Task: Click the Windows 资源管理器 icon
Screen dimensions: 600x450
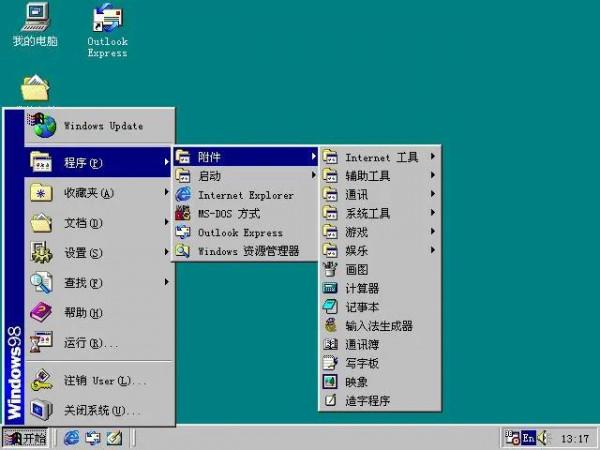Action: click(183, 251)
